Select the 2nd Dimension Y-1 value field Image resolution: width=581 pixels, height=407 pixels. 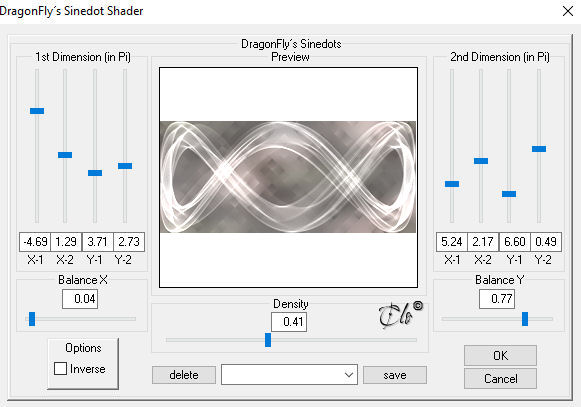click(x=515, y=242)
